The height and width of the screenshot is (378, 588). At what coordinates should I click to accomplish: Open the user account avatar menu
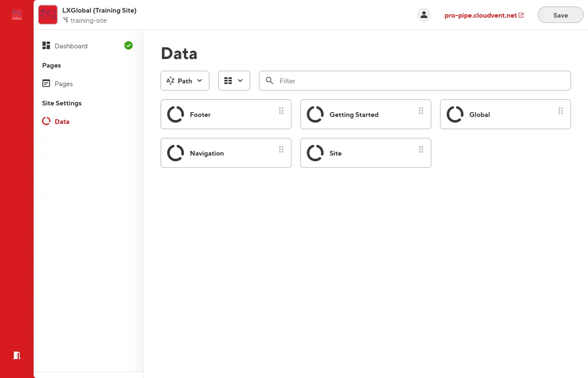424,14
